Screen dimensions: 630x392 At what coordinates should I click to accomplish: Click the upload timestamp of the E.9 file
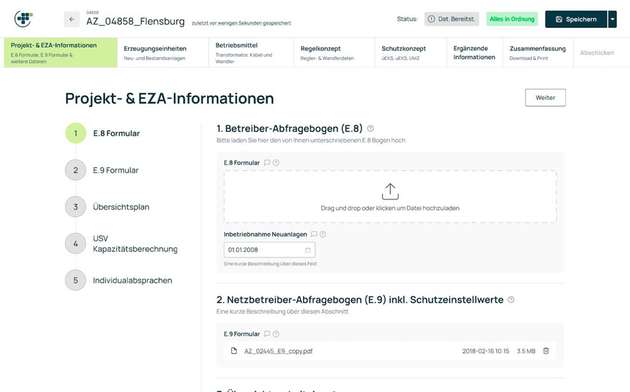[x=485, y=351]
